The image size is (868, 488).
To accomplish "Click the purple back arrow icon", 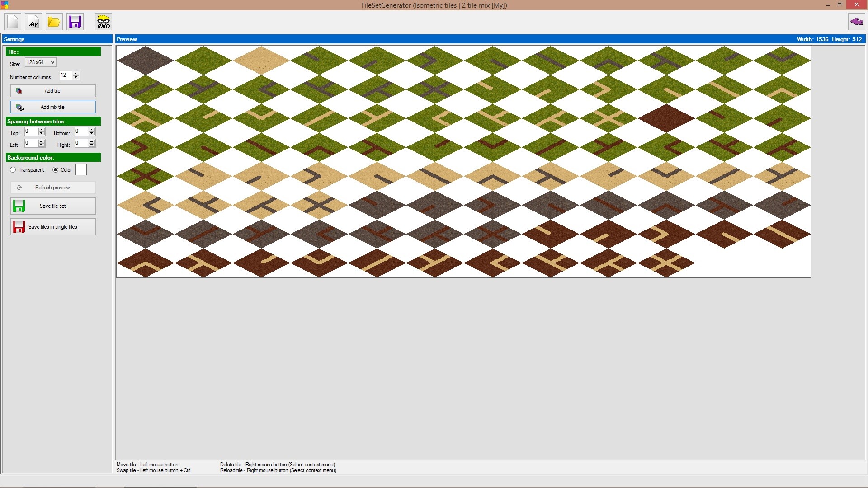I will coord(856,22).
